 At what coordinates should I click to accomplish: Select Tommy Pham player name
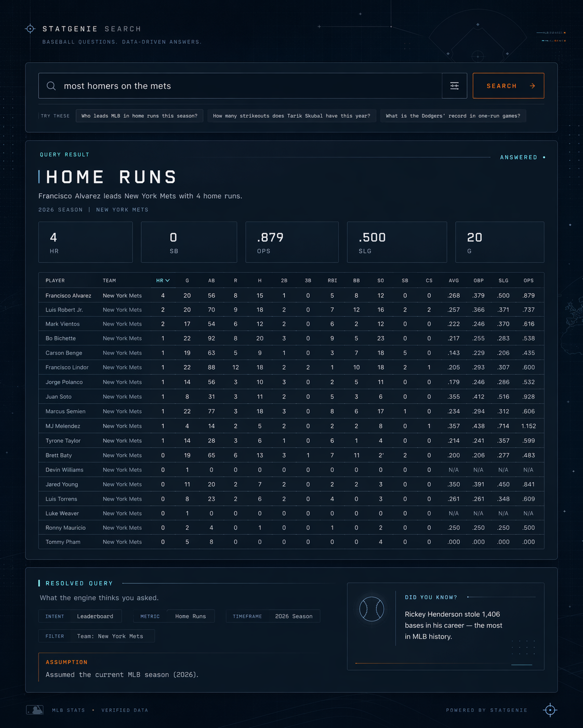click(x=63, y=542)
